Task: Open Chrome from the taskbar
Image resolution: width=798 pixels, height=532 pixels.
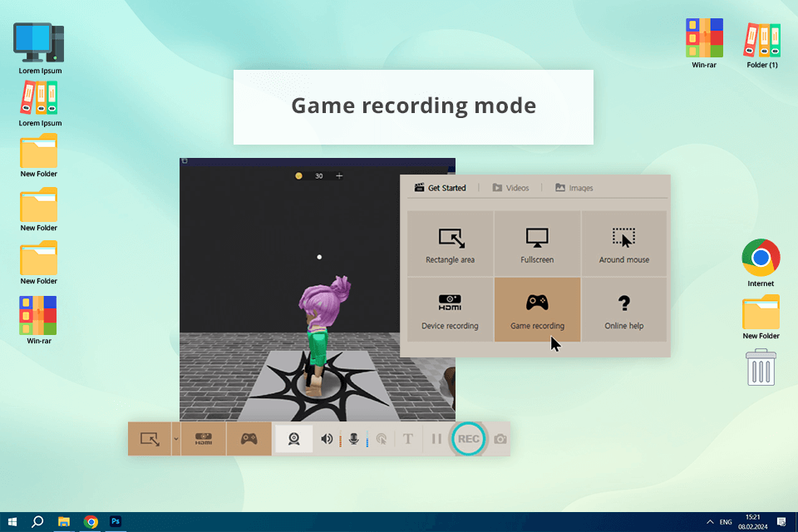Action: point(91,522)
